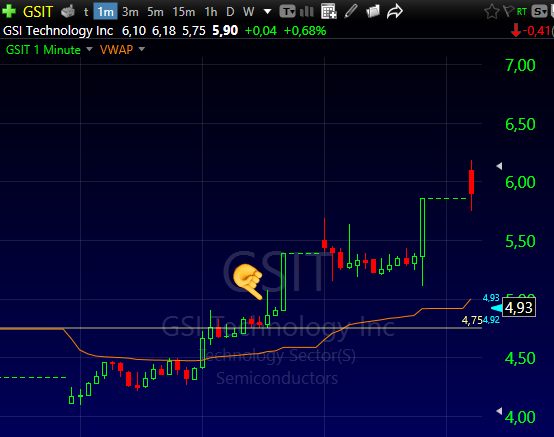Click the red down arrow -0,41 value
The width and height of the screenshot is (554, 437).
pos(531,31)
